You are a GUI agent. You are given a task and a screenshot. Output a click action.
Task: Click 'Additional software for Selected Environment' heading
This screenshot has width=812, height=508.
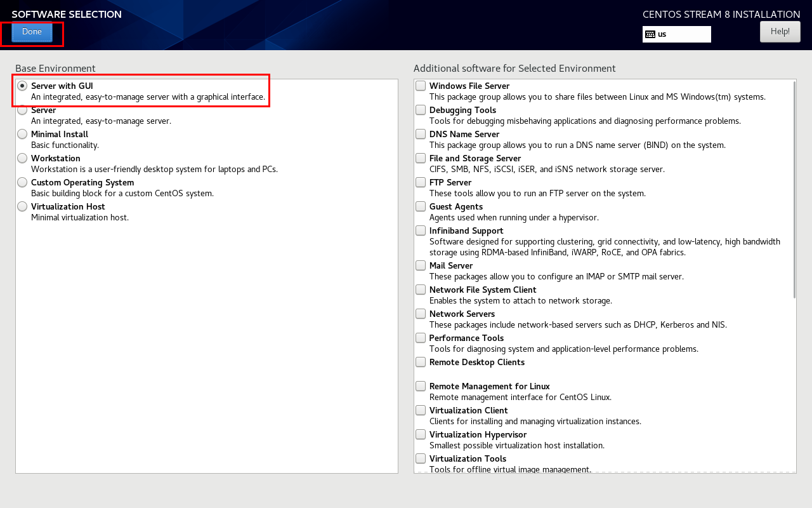pos(514,69)
